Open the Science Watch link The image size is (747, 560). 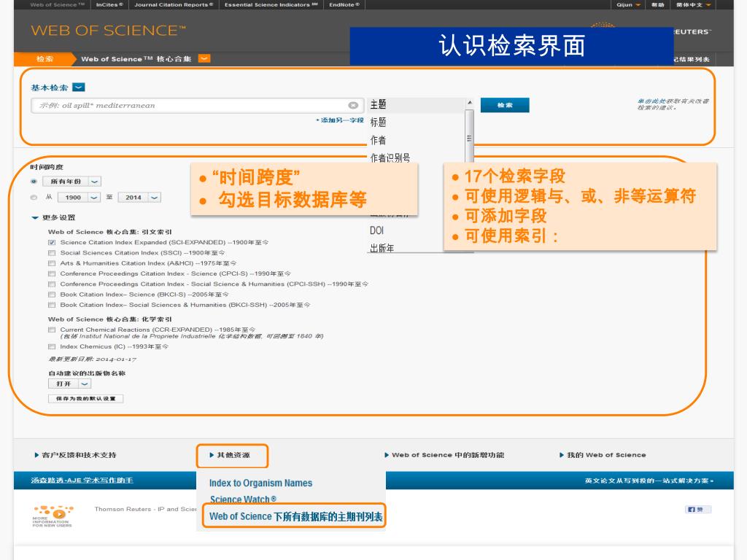[243, 499]
